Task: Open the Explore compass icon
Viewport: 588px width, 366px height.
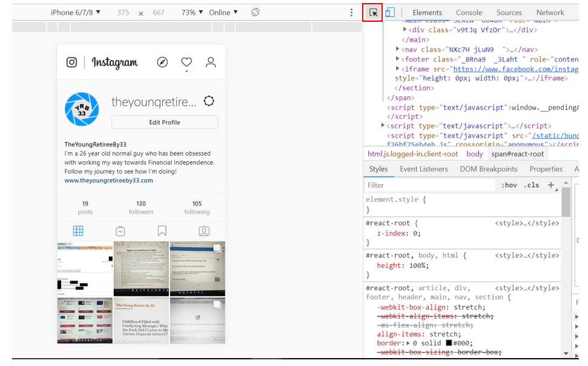Action: coord(162,62)
